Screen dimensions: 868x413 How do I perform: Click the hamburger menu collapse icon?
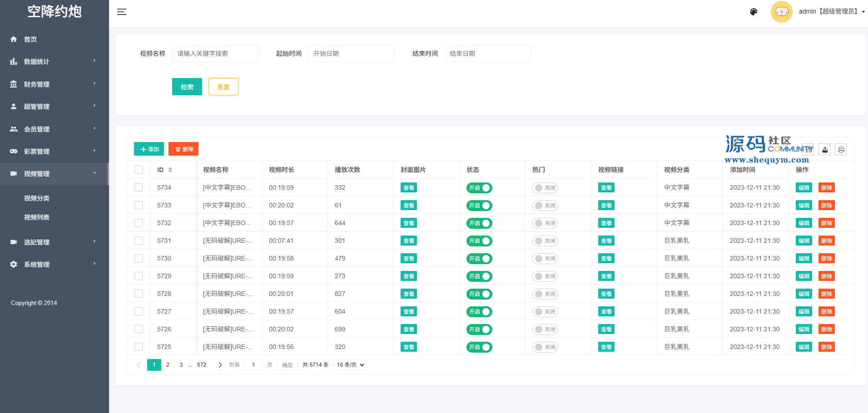coord(122,12)
